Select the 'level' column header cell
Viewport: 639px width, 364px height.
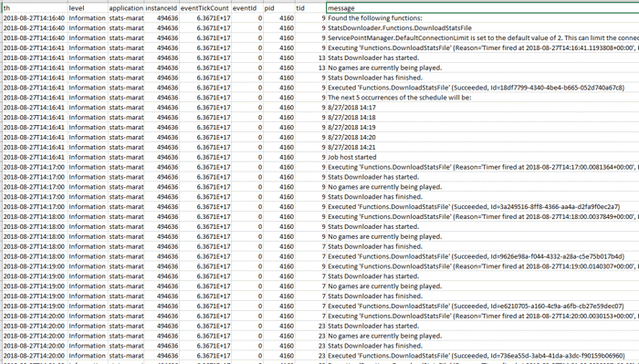click(88, 8)
